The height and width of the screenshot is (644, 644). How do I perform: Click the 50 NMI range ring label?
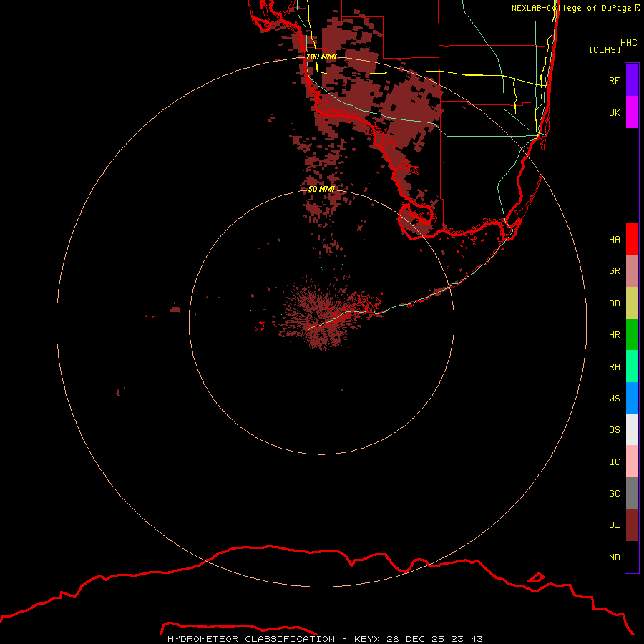pyautogui.click(x=321, y=189)
